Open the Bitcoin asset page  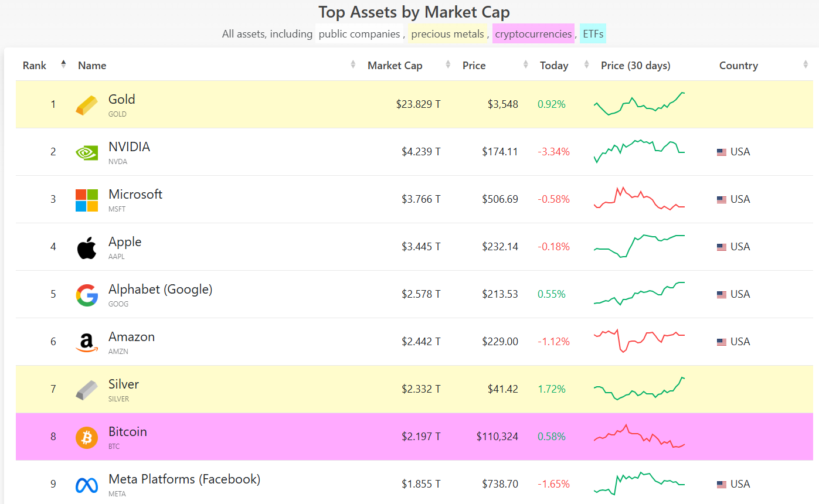tap(128, 431)
